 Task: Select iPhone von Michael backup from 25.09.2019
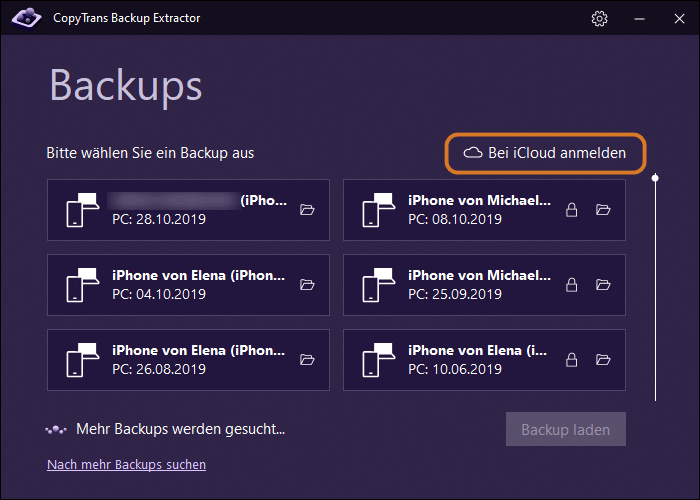(x=484, y=285)
